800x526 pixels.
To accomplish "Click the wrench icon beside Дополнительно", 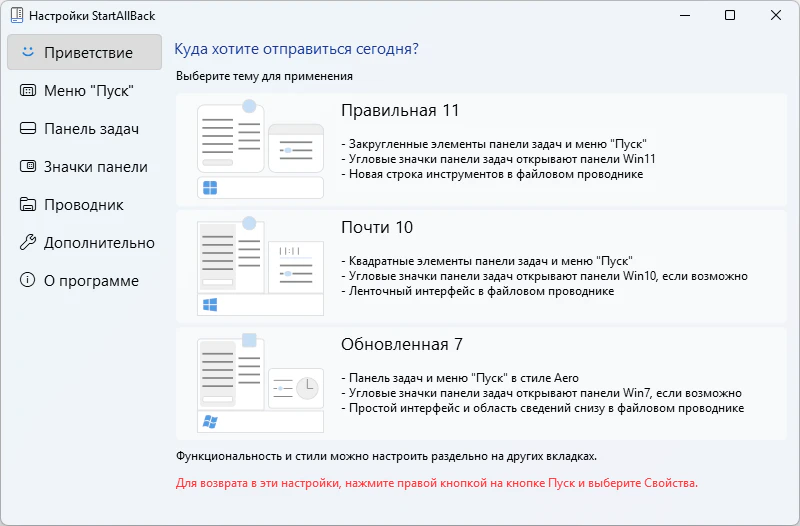I will (28, 242).
